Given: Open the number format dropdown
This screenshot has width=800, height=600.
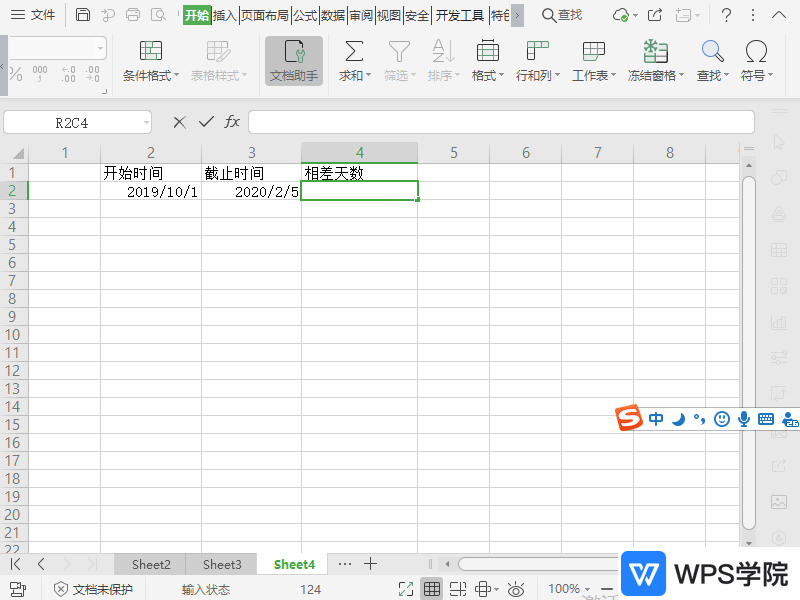Looking at the screenshot, I should [x=100, y=49].
